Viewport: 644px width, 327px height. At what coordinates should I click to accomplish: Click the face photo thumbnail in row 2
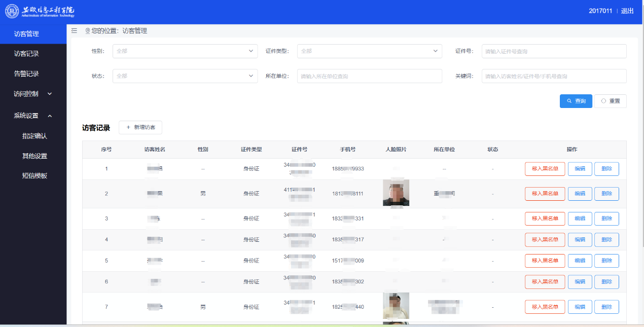(x=396, y=193)
